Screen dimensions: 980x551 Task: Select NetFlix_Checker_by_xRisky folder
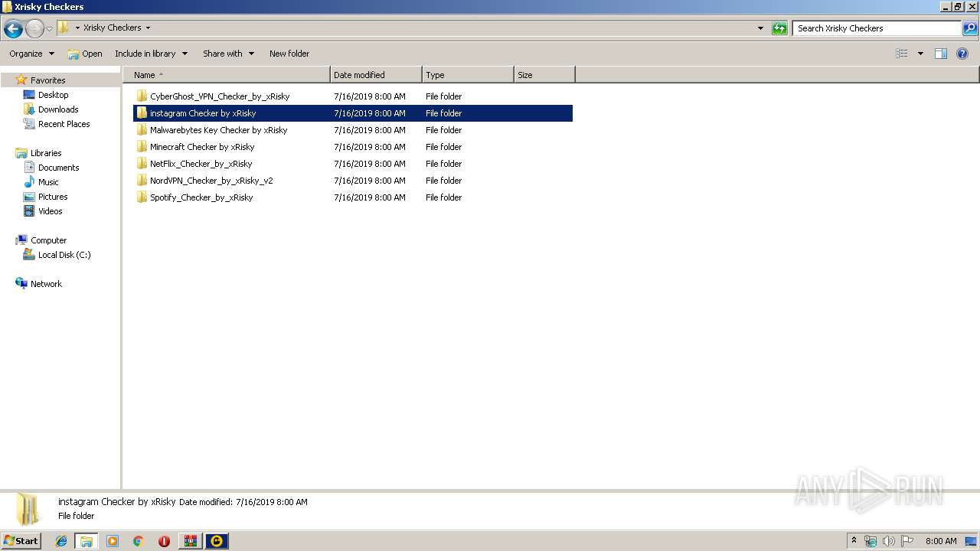coord(353,164)
